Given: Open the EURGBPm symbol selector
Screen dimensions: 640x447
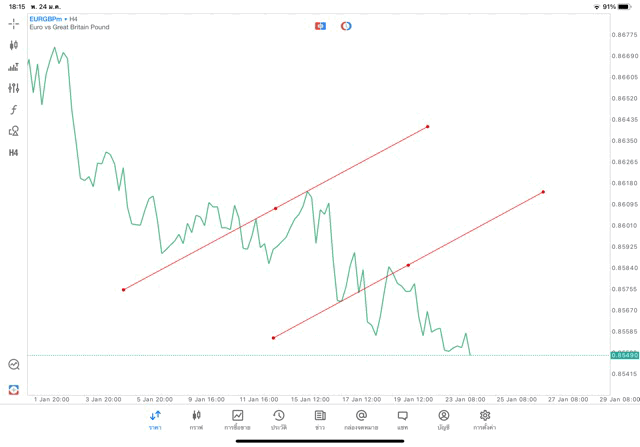Looking at the screenshot, I should tap(46, 18).
